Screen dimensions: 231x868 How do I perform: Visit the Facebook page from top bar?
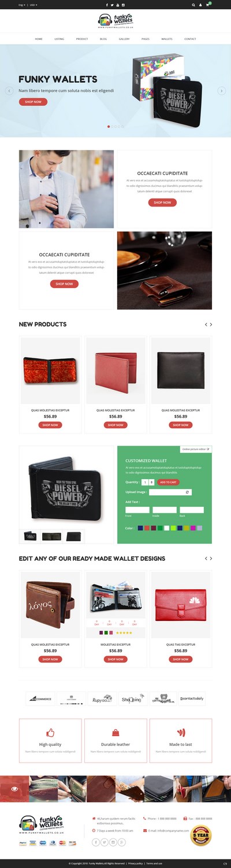click(106, 5)
